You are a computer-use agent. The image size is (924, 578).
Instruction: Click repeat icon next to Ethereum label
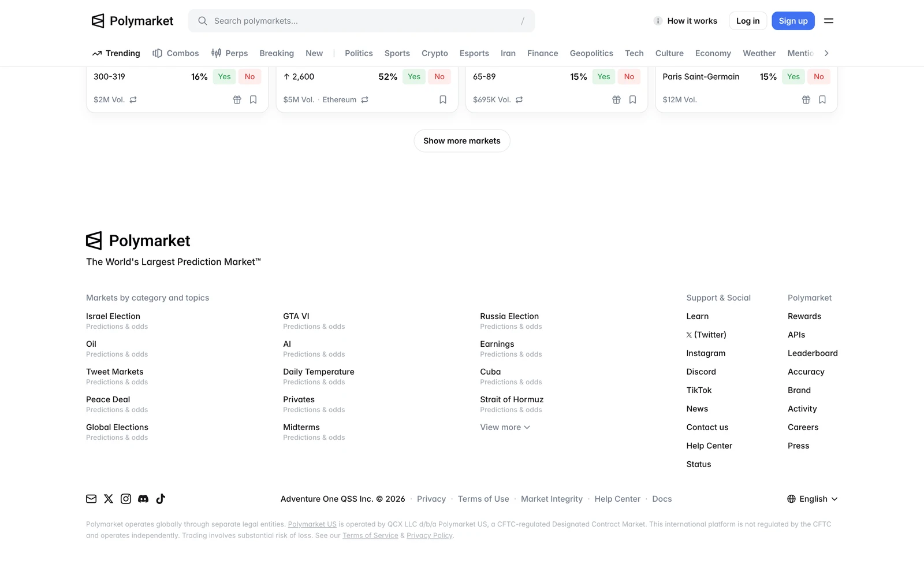365,99
